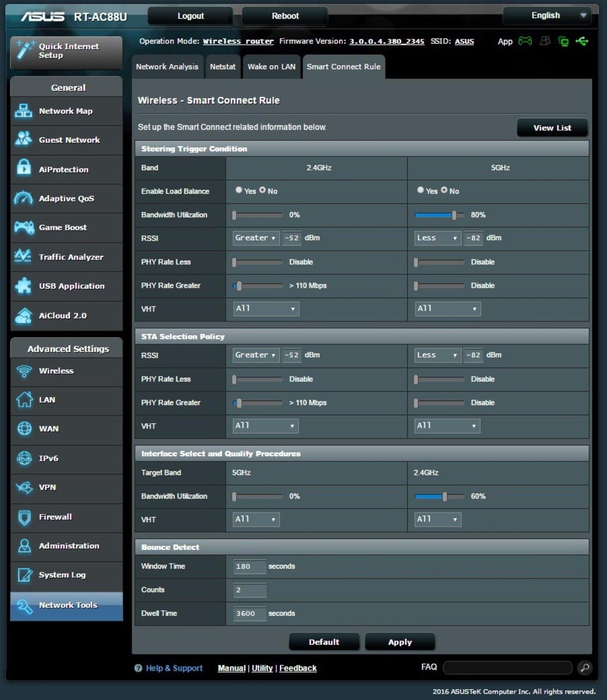Click the WAN globe icon
Viewport: 607px width, 700px height.
[x=24, y=428]
